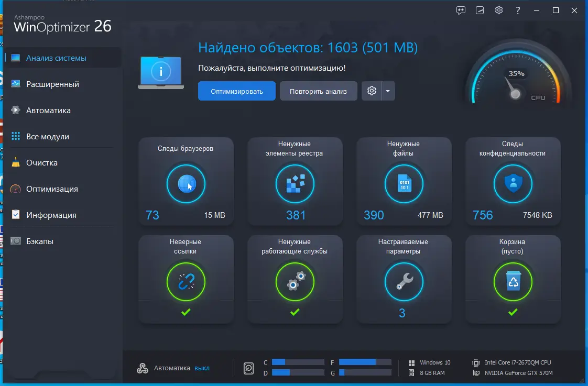Click the Оптимизировать button
The width and height of the screenshot is (588, 386).
pyautogui.click(x=237, y=91)
